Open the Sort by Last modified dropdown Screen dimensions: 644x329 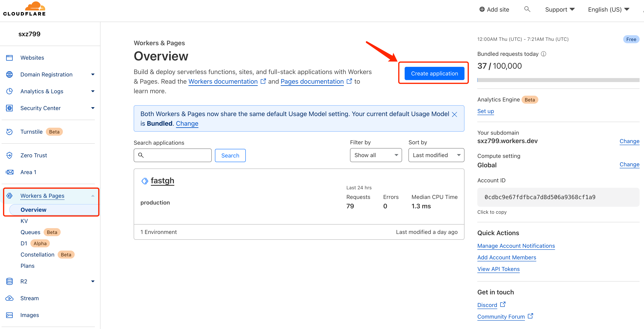click(x=436, y=155)
